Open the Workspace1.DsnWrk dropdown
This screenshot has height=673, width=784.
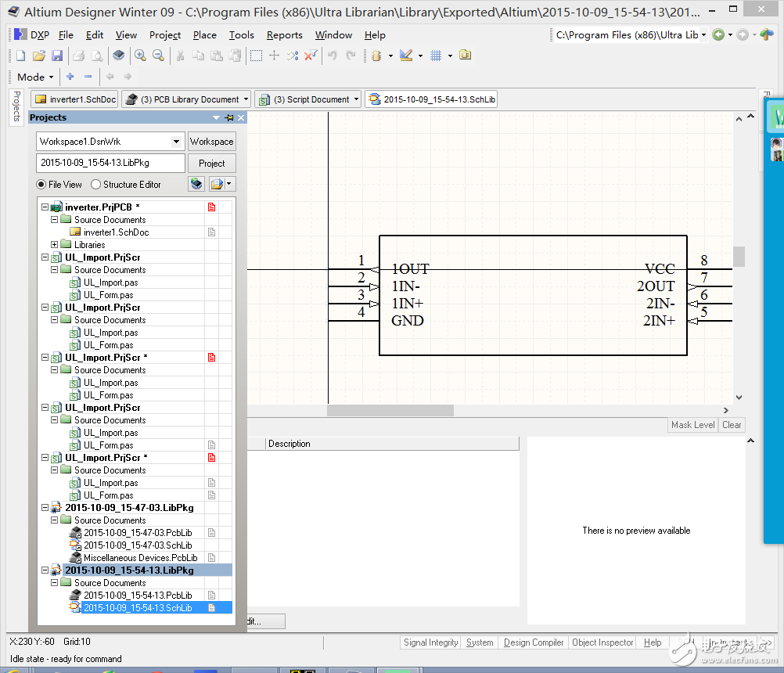click(x=176, y=142)
